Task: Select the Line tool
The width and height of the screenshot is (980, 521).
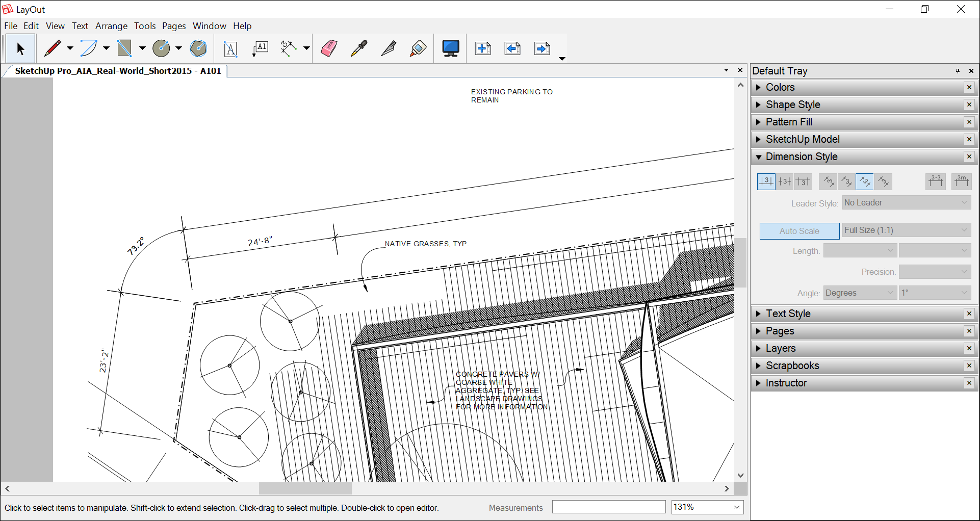Action: click(x=53, y=48)
